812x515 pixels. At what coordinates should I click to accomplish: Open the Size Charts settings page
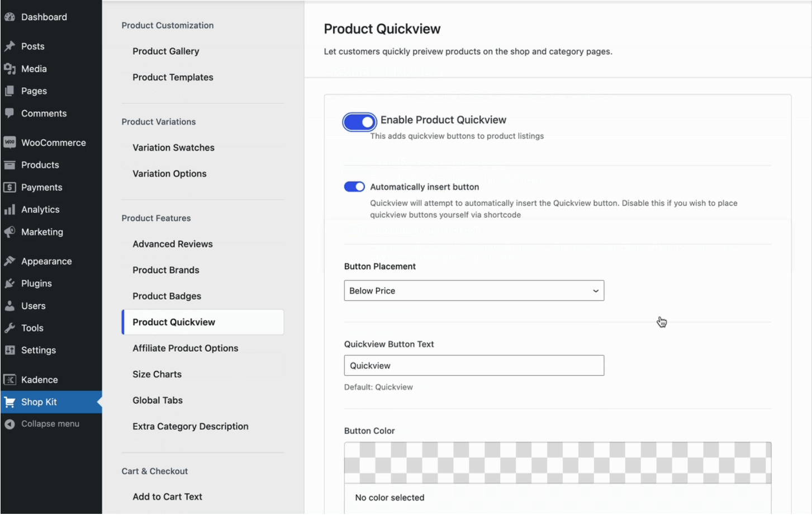157,375
